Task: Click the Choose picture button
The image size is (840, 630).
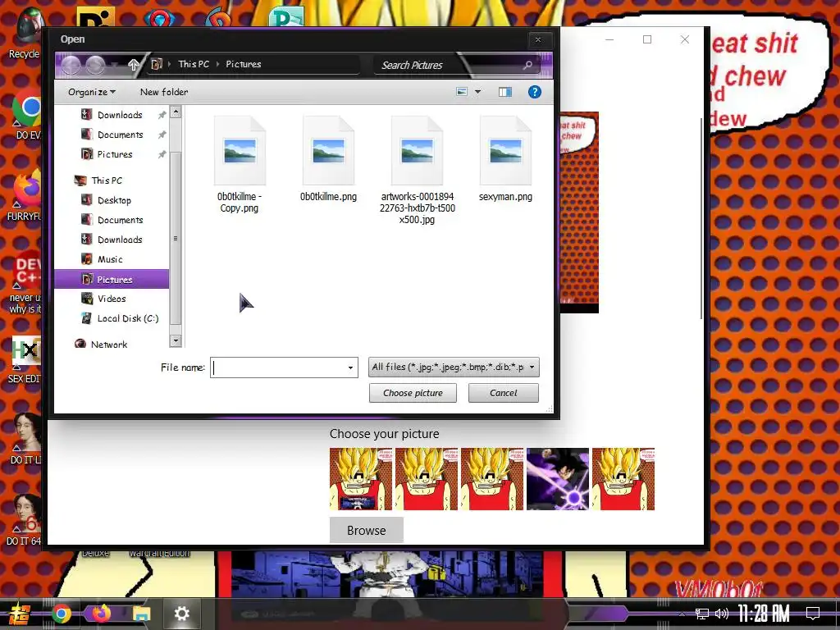Action: click(x=413, y=393)
